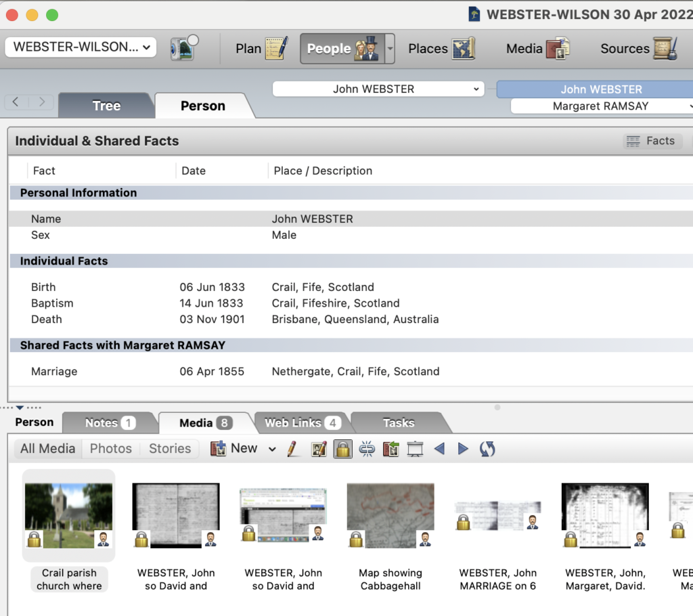Show only Stories in media filter

pyautogui.click(x=170, y=449)
